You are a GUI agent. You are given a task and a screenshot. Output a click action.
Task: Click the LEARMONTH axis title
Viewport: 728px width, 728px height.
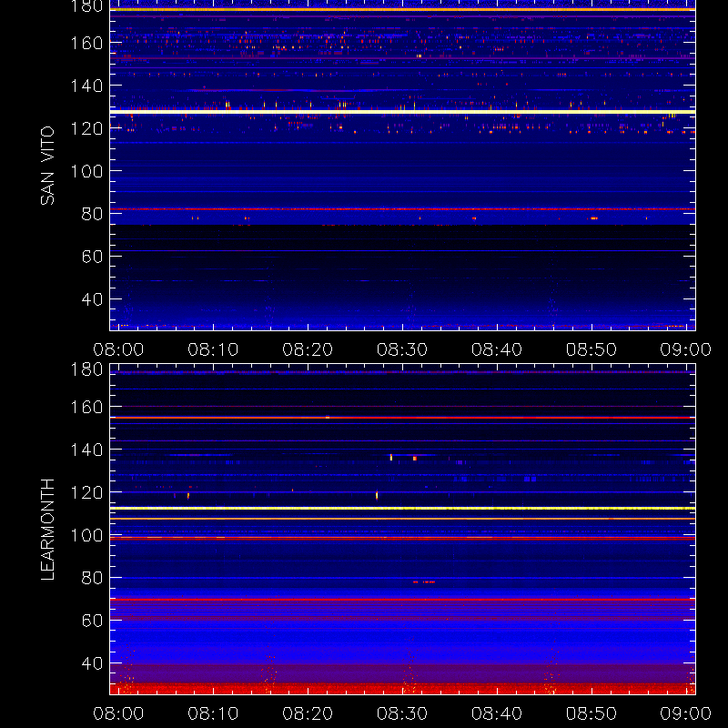(47, 530)
